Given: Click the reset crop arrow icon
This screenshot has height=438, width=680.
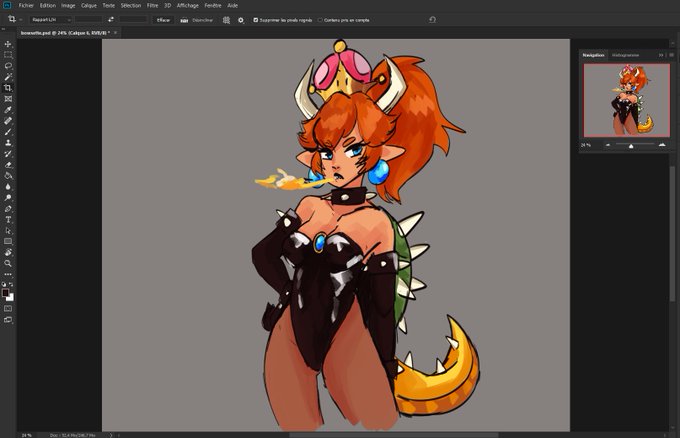Looking at the screenshot, I should (x=432, y=20).
